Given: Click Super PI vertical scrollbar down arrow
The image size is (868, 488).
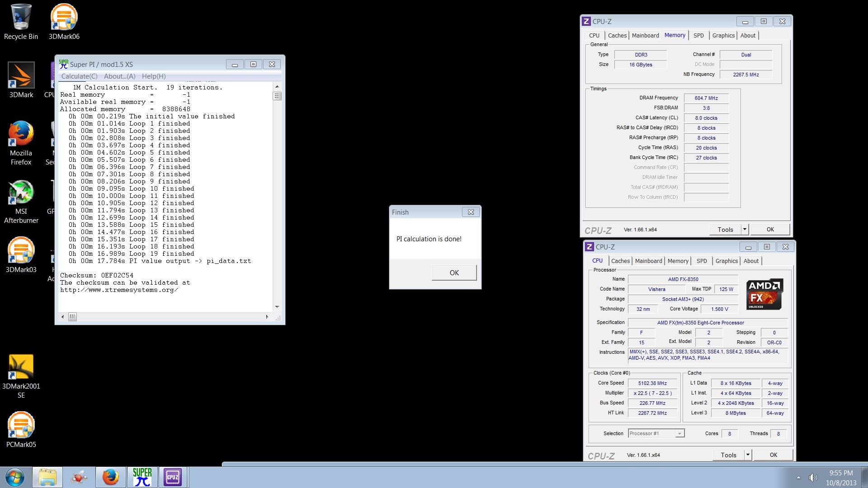Looking at the screenshot, I should coord(277,307).
